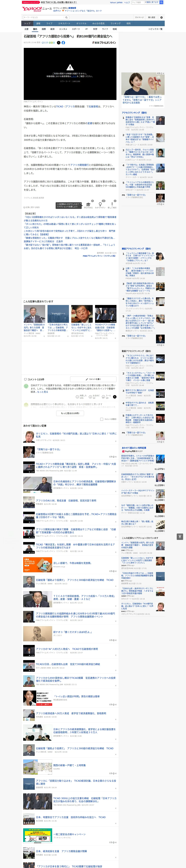The image size is (186, 868).
Task: Open the エキスパート tab
Action: 64,23
